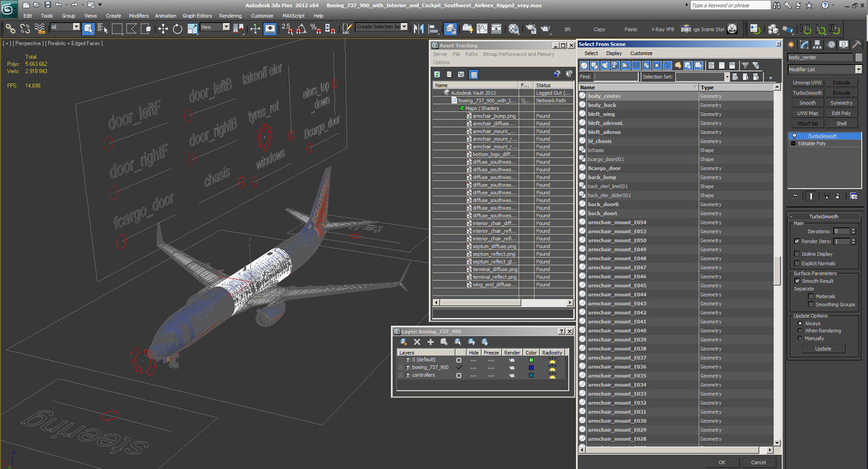Activate the Select Object tool

click(89, 28)
